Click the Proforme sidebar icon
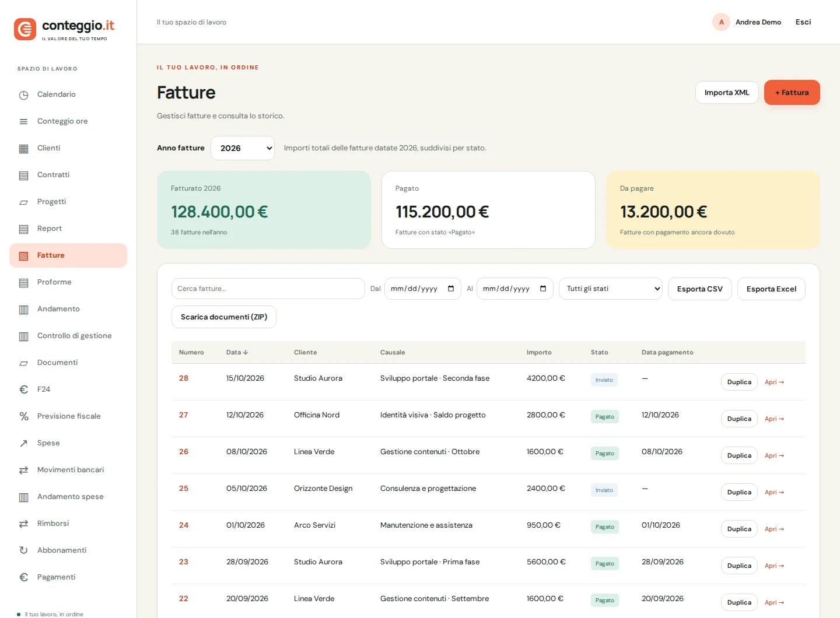The image size is (840, 618). coord(23,283)
